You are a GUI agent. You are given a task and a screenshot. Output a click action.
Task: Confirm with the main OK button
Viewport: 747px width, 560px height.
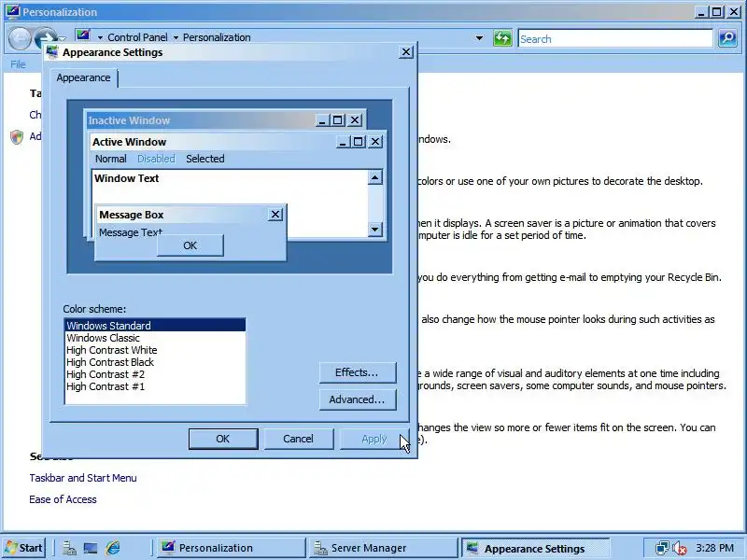click(223, 439)
